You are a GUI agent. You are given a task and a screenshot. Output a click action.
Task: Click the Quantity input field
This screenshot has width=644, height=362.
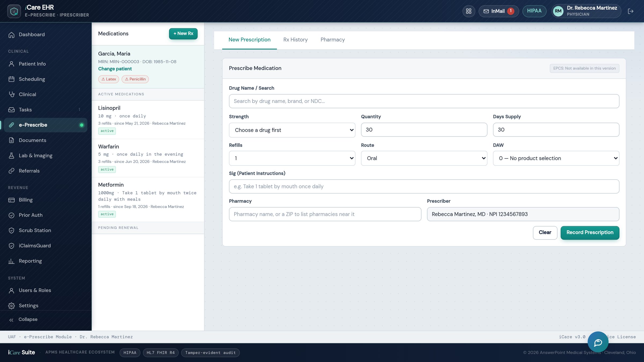click(x=424, y=130)
